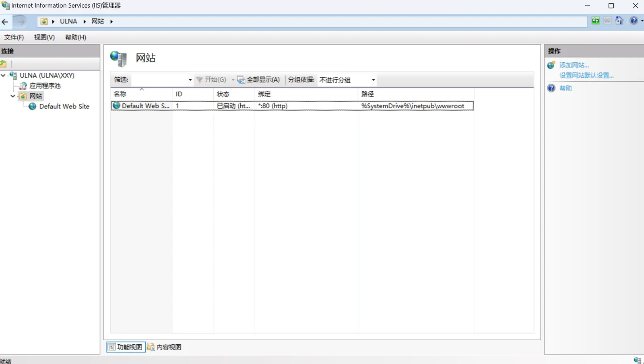Click the refresh page icon in address bar
This screenshot has width=644, height=364.
pyautogui.click(x=595, y=21)
